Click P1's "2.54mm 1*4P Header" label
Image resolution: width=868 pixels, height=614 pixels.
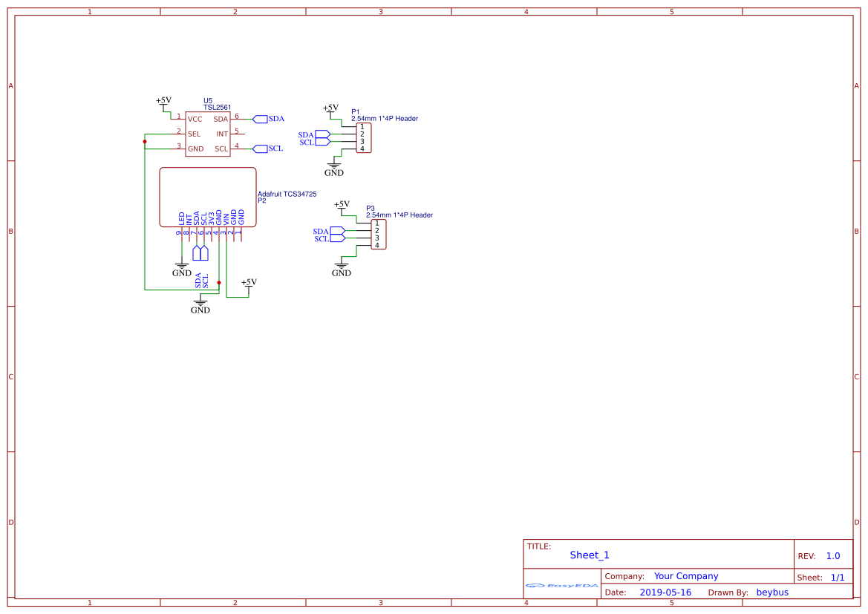click(385, 119)
